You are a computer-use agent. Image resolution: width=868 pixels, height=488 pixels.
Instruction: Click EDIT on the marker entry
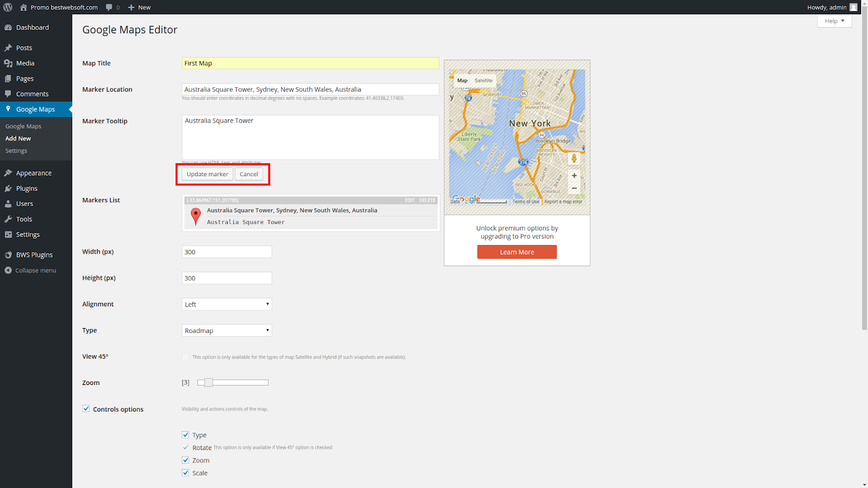(410, 200)
